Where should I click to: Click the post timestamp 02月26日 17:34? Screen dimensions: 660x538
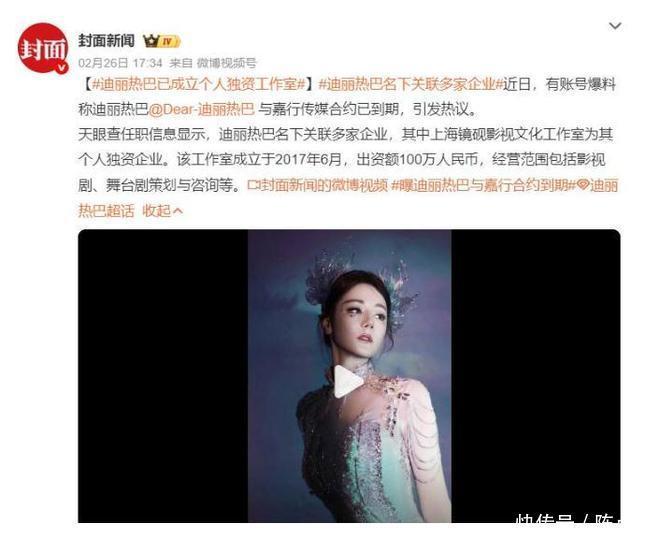(120, 63)
